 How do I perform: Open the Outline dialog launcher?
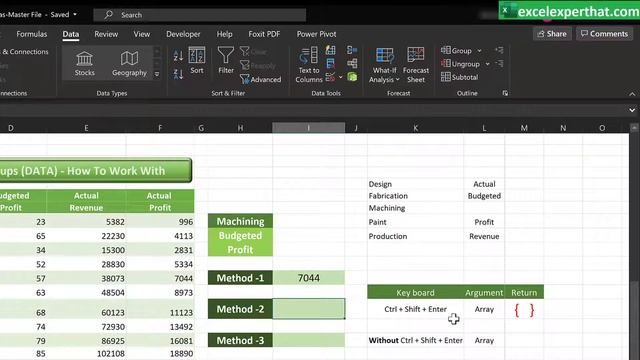click(x=505, y=93)
